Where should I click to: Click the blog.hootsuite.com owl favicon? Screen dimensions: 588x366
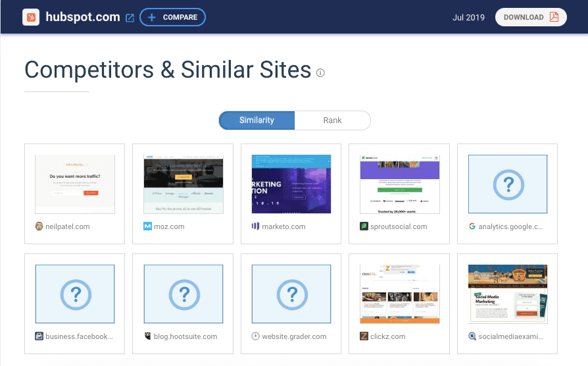tap(147, 336)
